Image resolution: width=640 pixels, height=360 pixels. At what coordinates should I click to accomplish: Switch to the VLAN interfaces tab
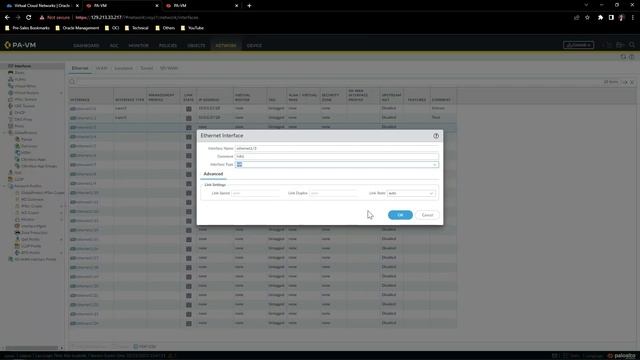pyautogui.click(x=102, y=68)
